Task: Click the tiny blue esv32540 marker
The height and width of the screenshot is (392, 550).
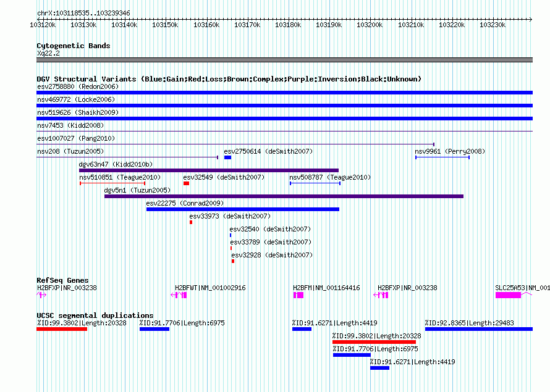Action: point(231,235)
